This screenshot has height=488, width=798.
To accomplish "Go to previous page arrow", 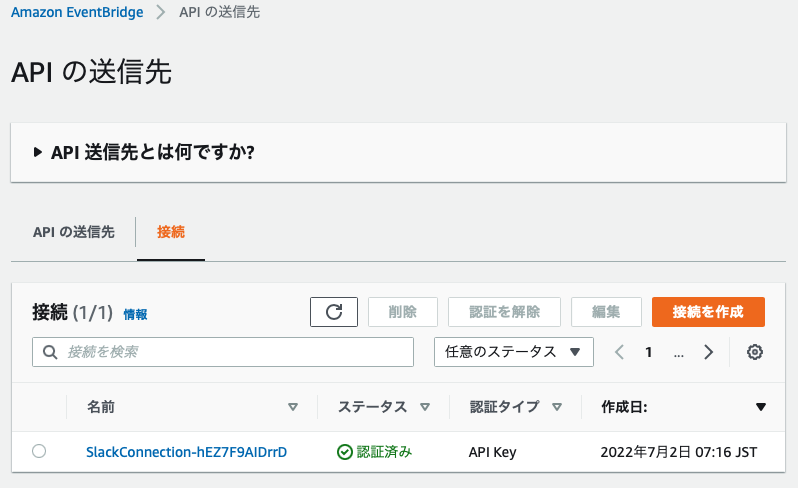I will click(x=619, y=352).
